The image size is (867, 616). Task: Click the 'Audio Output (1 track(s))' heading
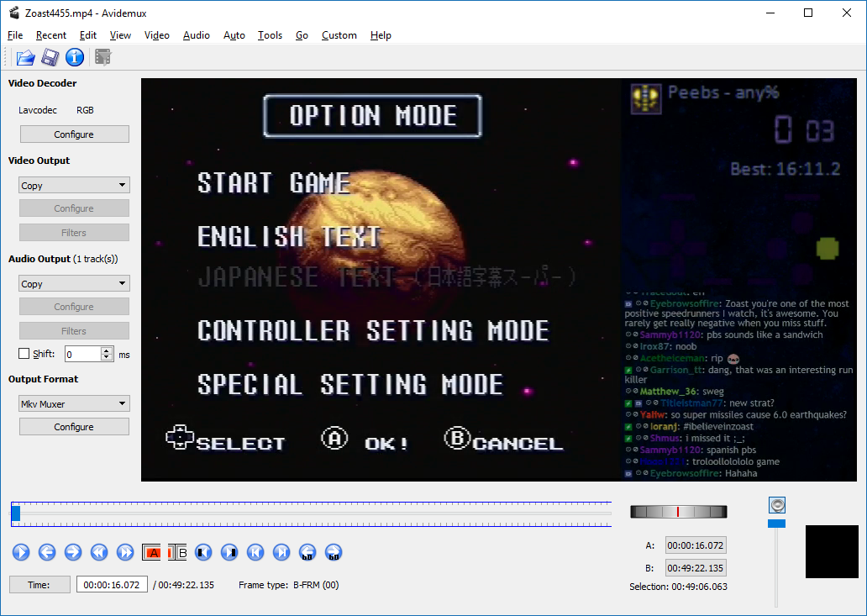pyautogui.click(x=63, y=259)
